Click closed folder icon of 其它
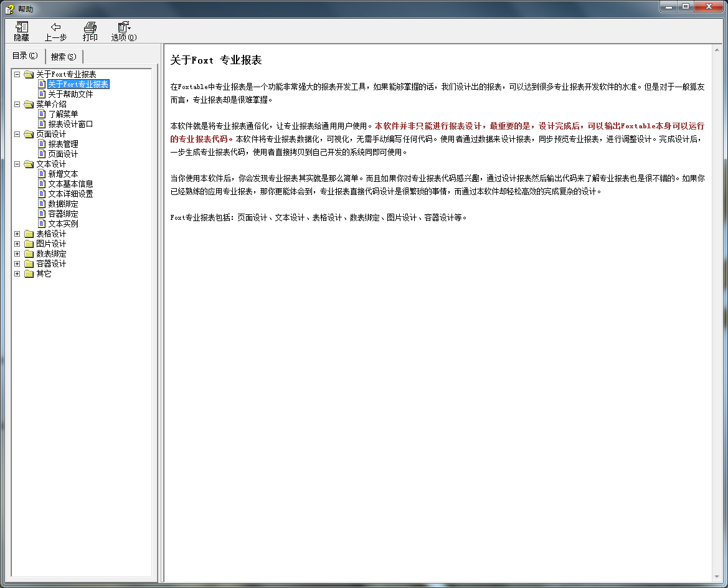Image resolution: width=728 pixels, height=588 pixels. 29,273
